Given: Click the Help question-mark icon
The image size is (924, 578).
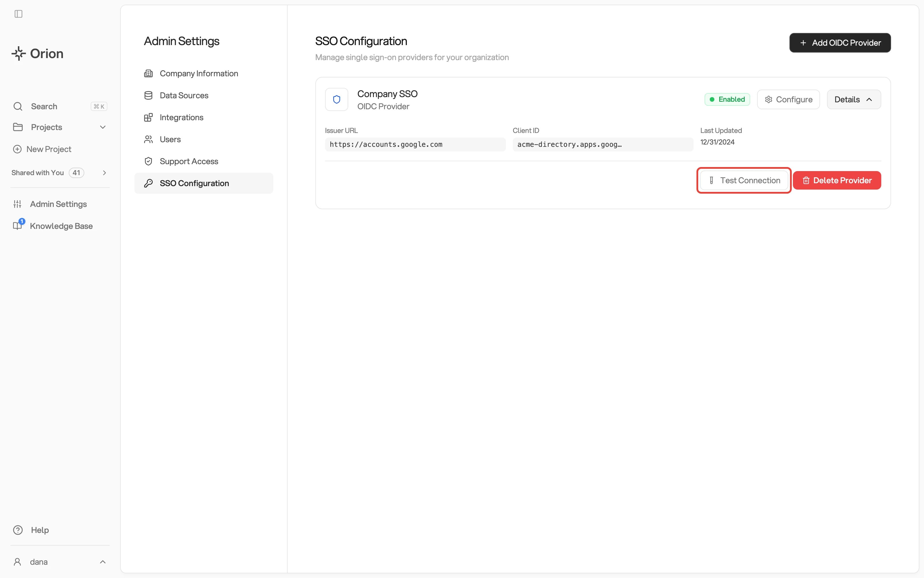Looking at the screenshot, I should pos(18,530).
